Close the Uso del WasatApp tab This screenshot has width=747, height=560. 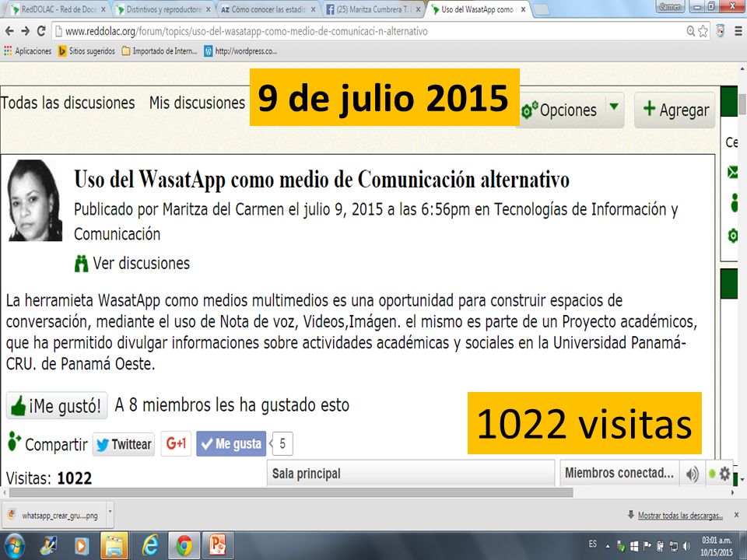pos(523,9)
